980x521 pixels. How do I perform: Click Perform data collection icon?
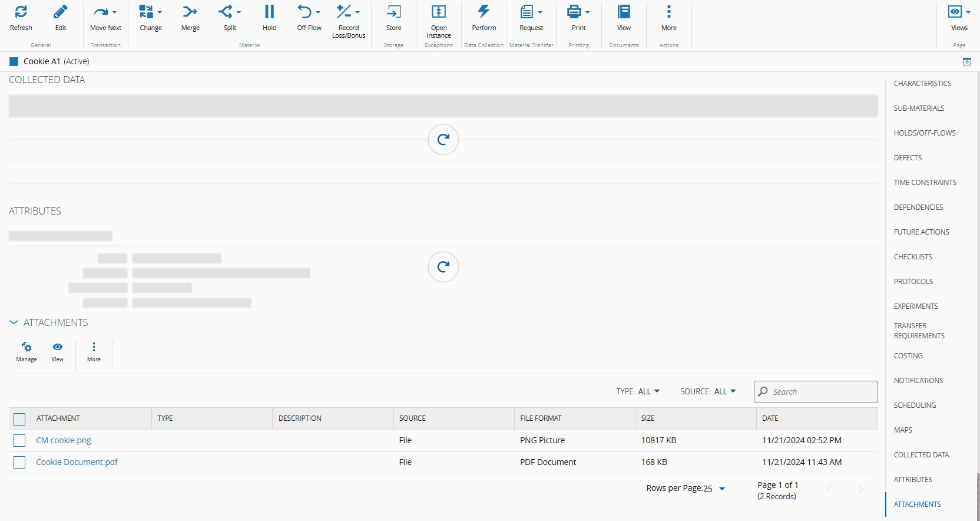point(484,12)
